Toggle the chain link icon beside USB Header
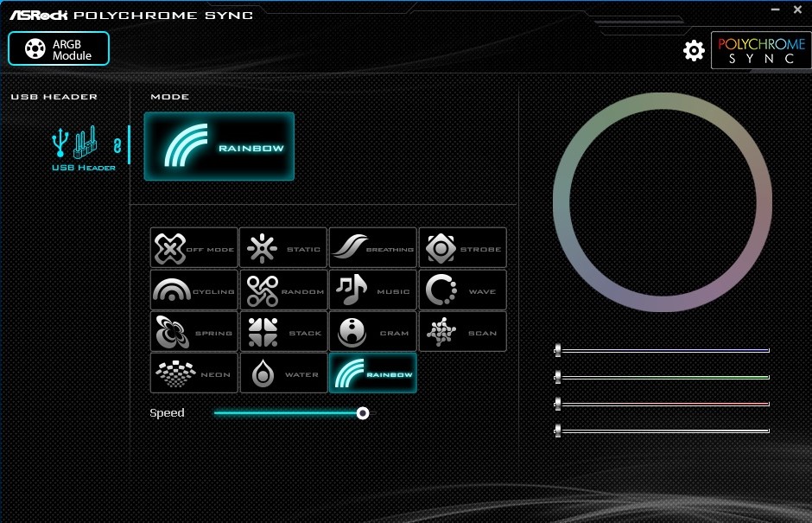Screen dimensions: 812x523 pos(117,145)
